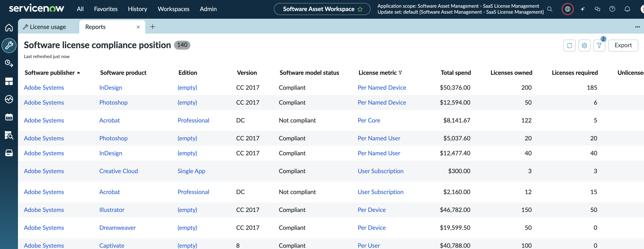Image resolution: width=644 pixels, height=249 pixels.
Task: Open list settings gear icon
Action: tap(584, 45)
